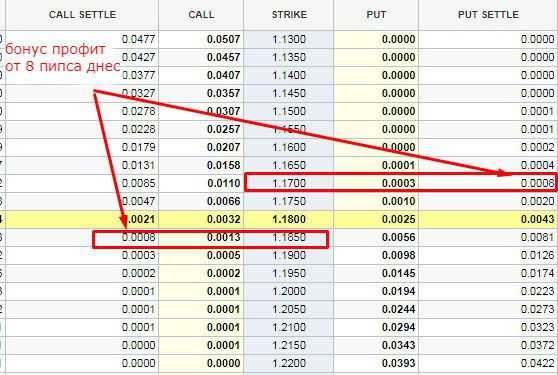This screenshot has width=558, height=375.
Task: Click put value 0.0145
Action: pyautogui.click(x=398, y=273)
